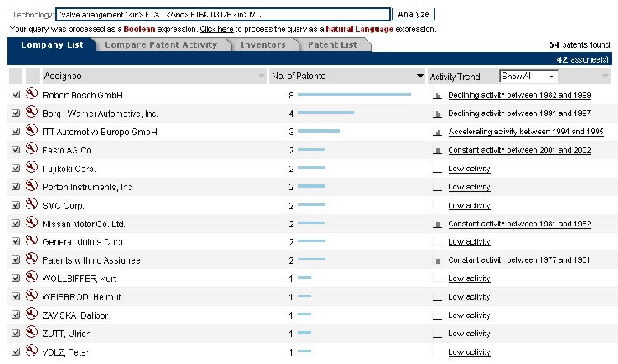Uncheck the Robert Bosch GmbH checkbox

tap(16, 95)
